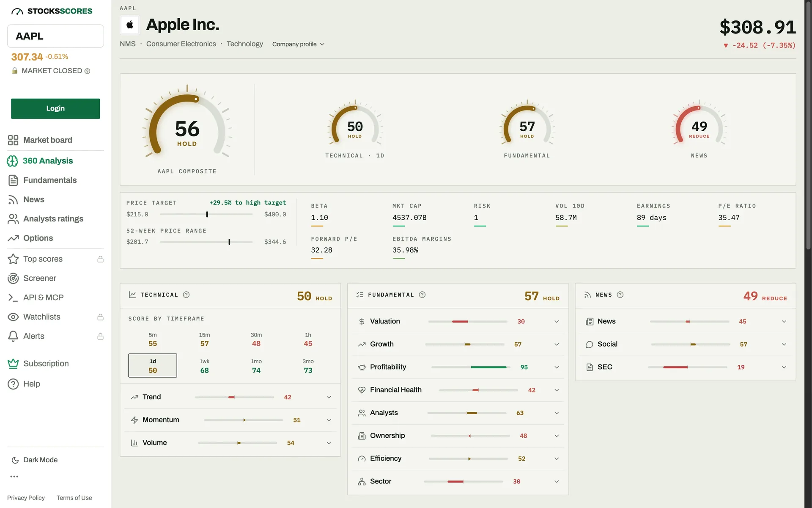Click the Fundamental panel help icon
This screenshot has width=812, height=508.
(x=422, y=295)
